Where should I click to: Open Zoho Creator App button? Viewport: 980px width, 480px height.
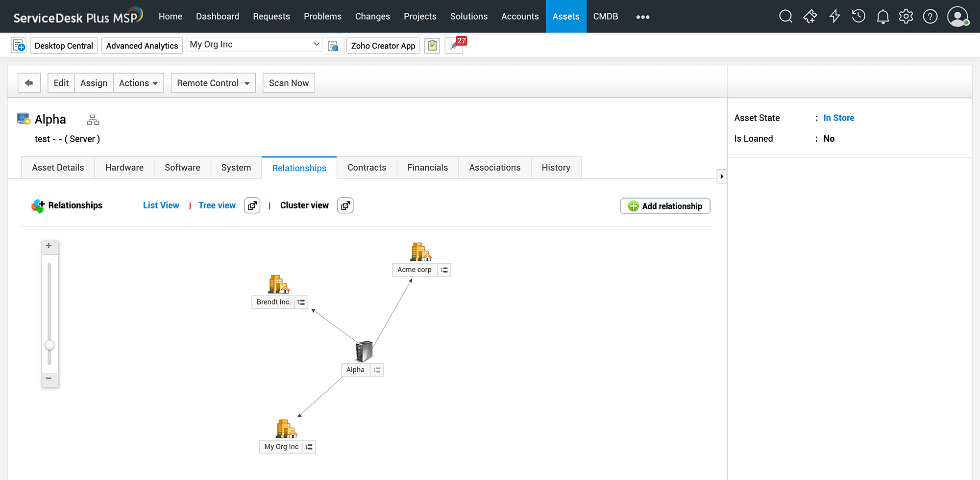coord(383,46)
